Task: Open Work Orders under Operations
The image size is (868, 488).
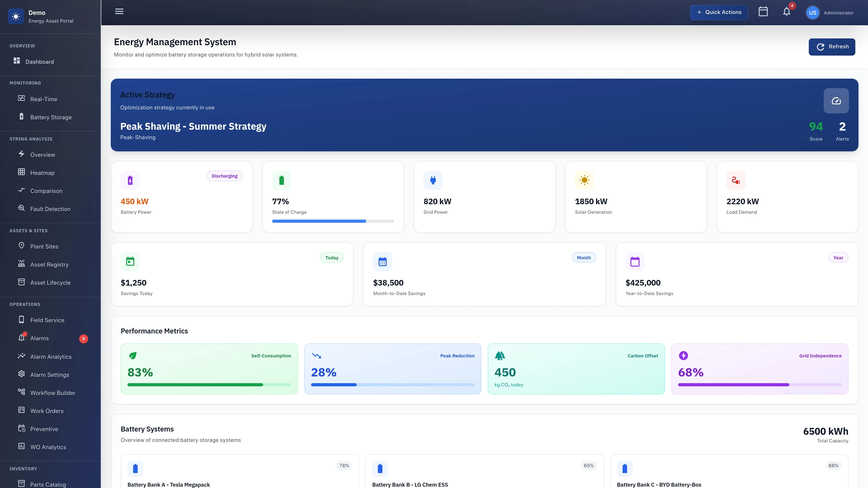Action: click(47, 411)
